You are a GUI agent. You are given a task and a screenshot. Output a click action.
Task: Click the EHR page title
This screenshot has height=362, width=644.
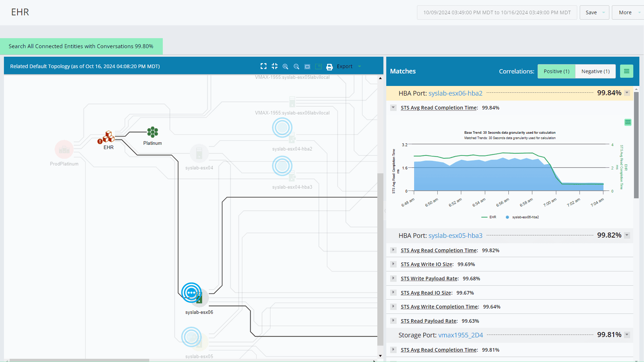(x=20, y=12)
